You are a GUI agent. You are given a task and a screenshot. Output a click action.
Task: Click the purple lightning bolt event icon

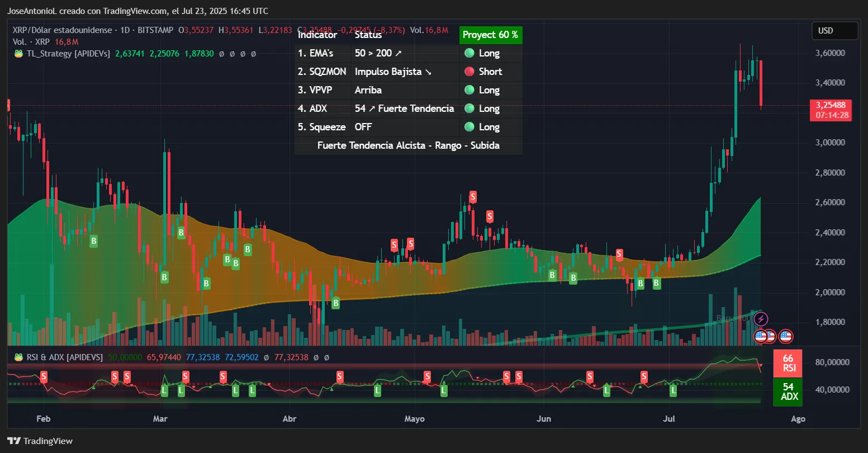[x=760, y=319]
